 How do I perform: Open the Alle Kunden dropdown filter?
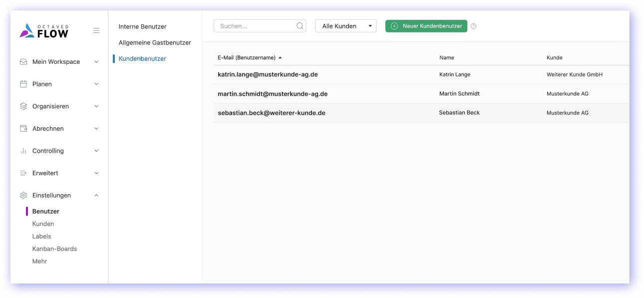345,26
